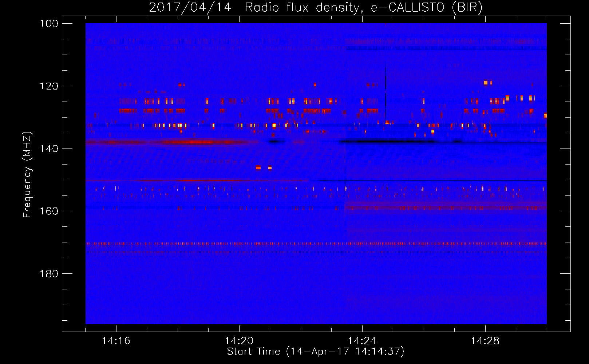
Task: Click the 14:28 time tick label
Action: pos(485,341)
